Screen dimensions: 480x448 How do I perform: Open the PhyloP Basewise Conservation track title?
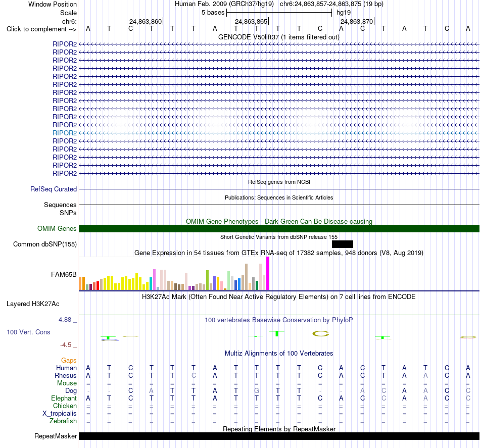point(279,320)
